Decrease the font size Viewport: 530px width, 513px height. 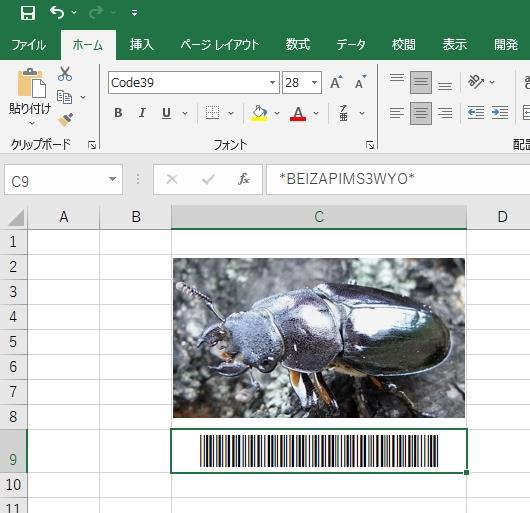pos(361,82)
